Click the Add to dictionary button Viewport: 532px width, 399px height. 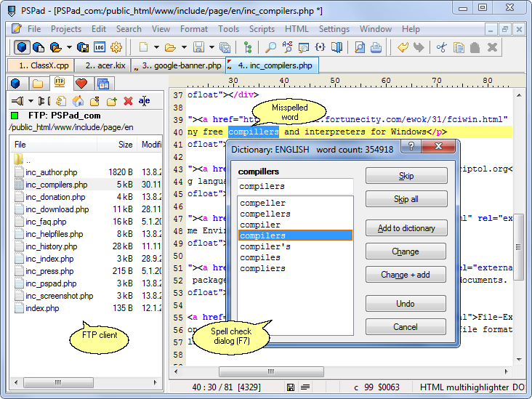click(x=406, y=228)
